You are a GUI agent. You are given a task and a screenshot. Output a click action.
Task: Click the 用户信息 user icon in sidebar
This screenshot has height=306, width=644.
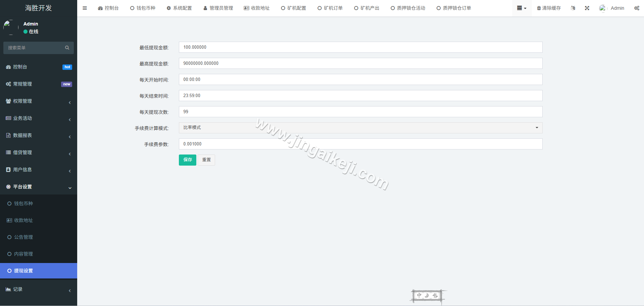[x=8, y=169]
